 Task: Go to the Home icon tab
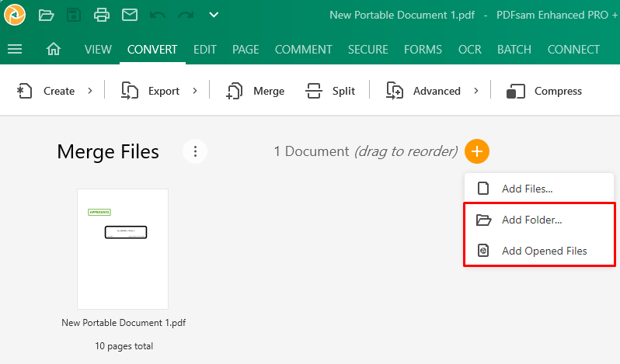point(54,50)
